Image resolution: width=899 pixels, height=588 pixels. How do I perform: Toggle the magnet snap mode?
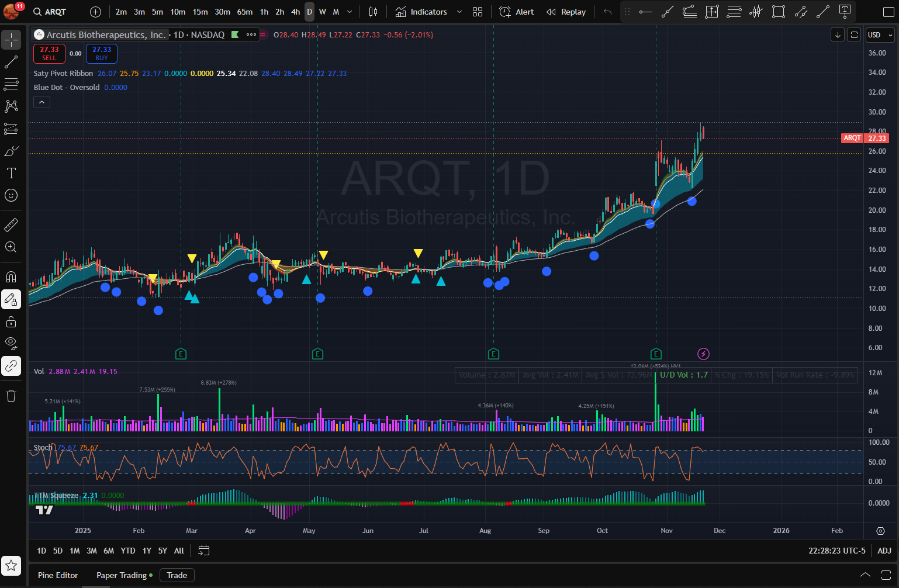pos(11,277)
